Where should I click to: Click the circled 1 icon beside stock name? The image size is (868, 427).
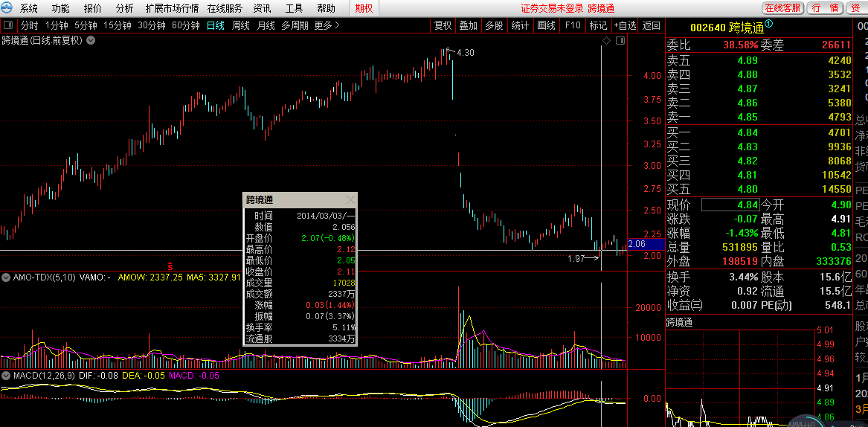click(769, 24)
